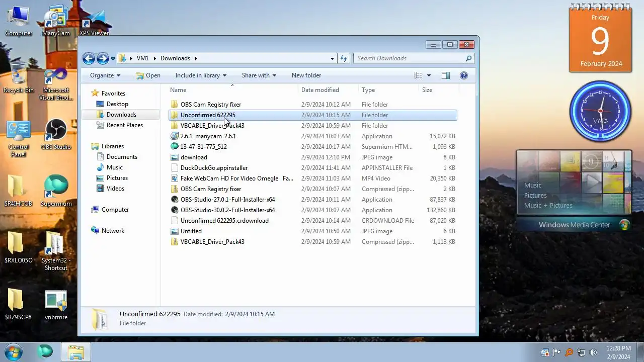Select the DuckDuckGo.appinstaller file
This screenshot has height=362, width=644.
312,168
